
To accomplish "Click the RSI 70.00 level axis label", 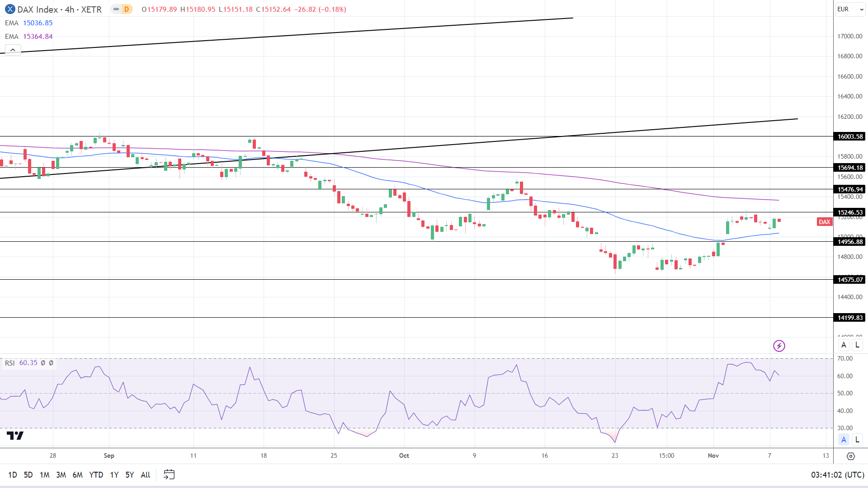I will tap(845, 358).
